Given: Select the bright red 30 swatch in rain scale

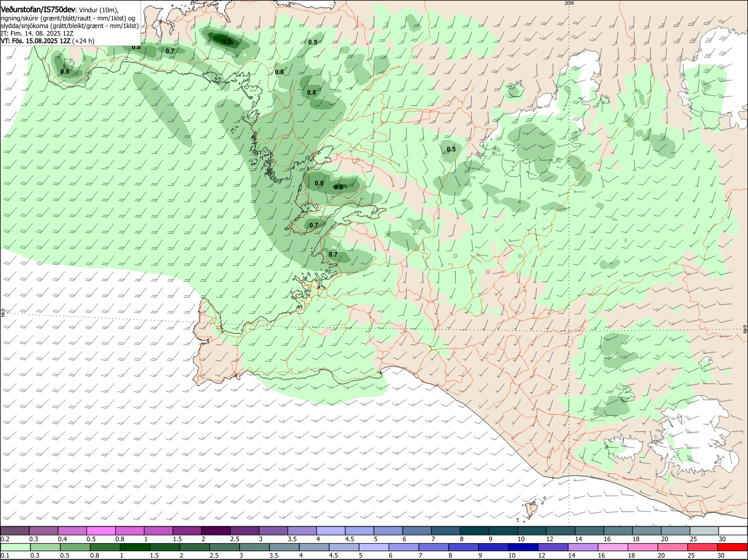Looking at the screenshot, I should (732, 548).
